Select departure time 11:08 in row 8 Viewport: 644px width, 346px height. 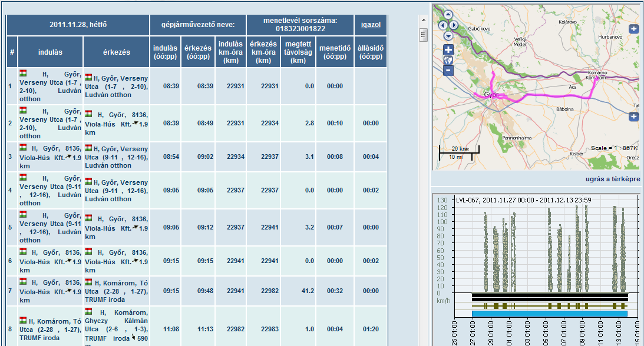(171, 329)
